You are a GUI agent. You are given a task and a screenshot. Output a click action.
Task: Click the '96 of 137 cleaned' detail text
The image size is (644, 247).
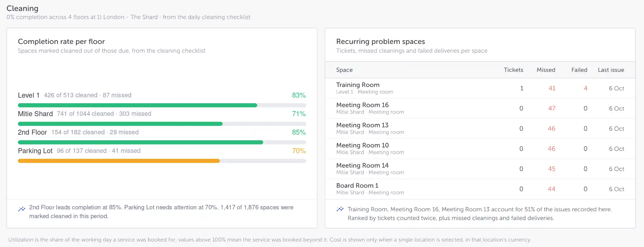click(82, 151)
